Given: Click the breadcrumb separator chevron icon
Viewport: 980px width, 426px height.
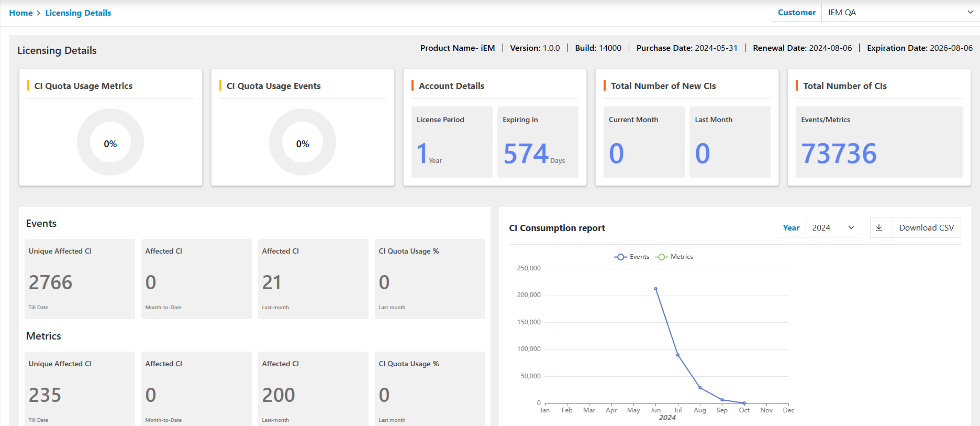Looking at the screenshot, I should [39, 13].
